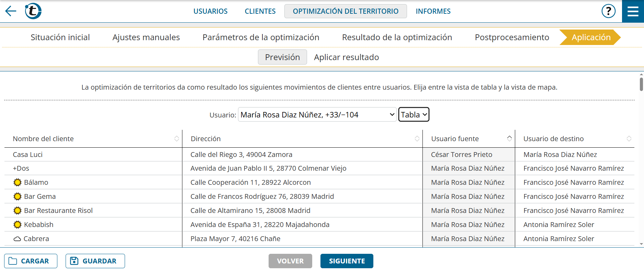The image size is (644, 272).
Task: Click the portatour logo icon
Action: [33, 11]
